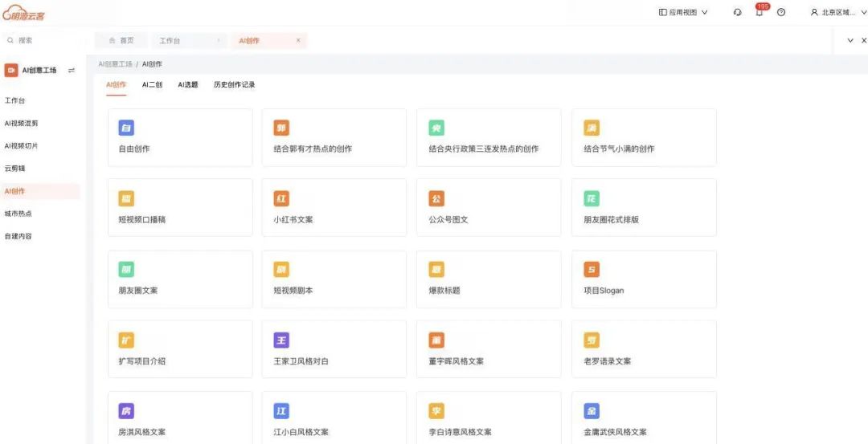Image resolution: width=868 pixels, height=444 pixels.
Task: Click the swap icon beside AI创意工场
Action: 72,71
